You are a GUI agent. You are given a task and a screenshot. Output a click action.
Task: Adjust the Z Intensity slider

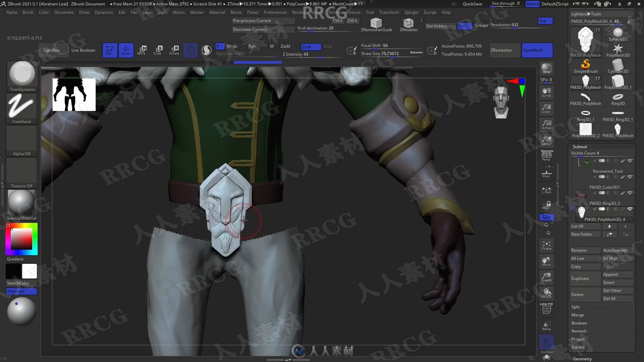point(312,54)
